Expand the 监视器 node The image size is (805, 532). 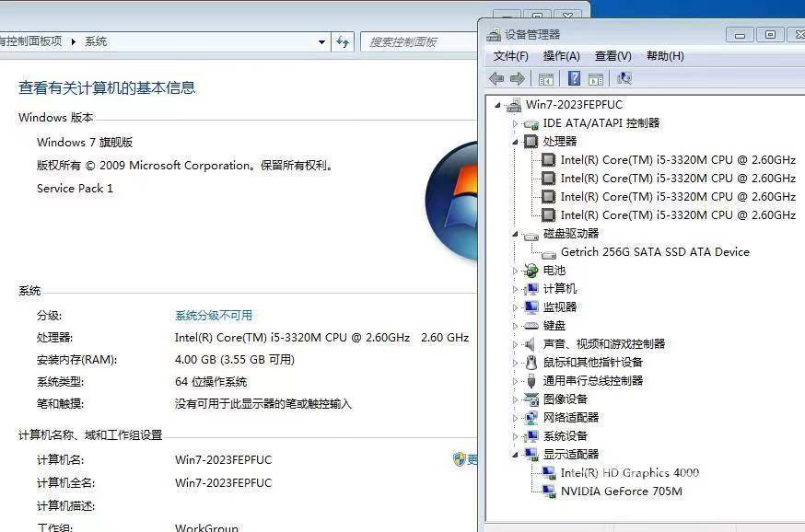point(515,307)
